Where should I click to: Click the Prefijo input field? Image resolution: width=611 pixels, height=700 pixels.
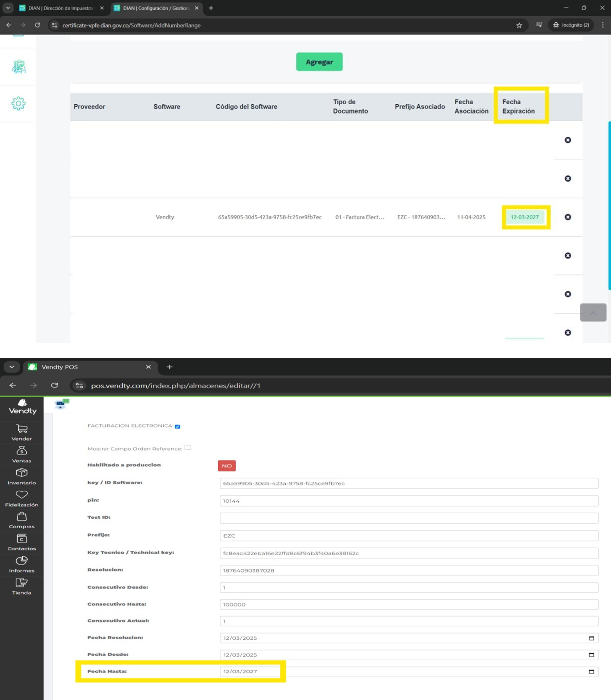click(409, 536)
